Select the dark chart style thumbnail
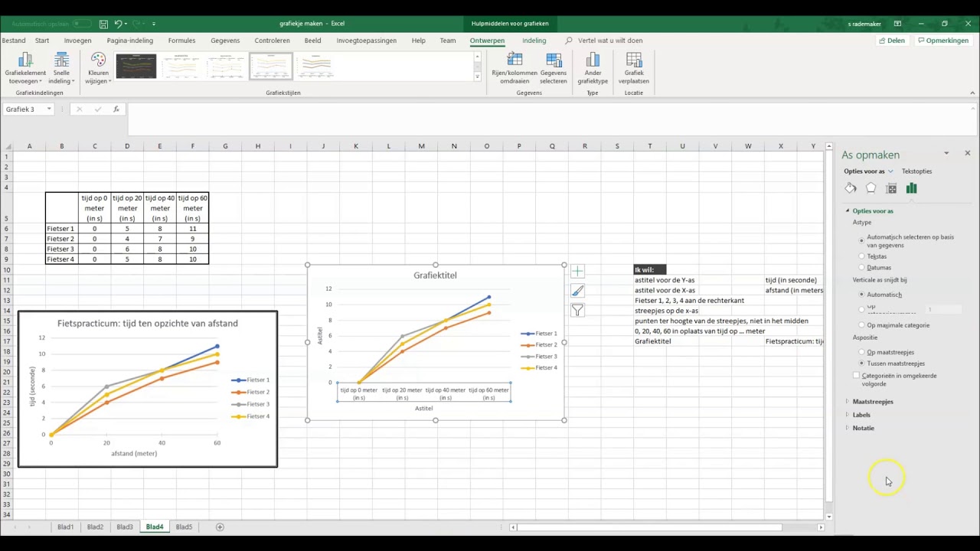Viewport: 980px width, 551px height. coord(136,67)
